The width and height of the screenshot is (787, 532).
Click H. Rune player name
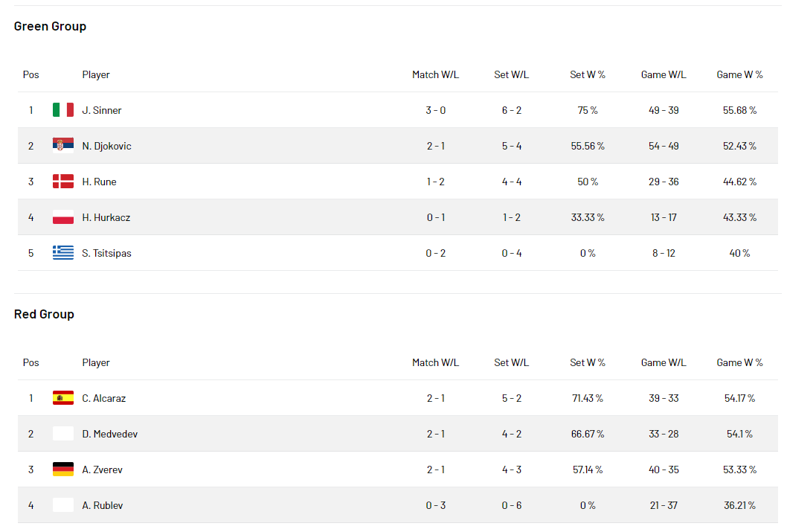100,182
